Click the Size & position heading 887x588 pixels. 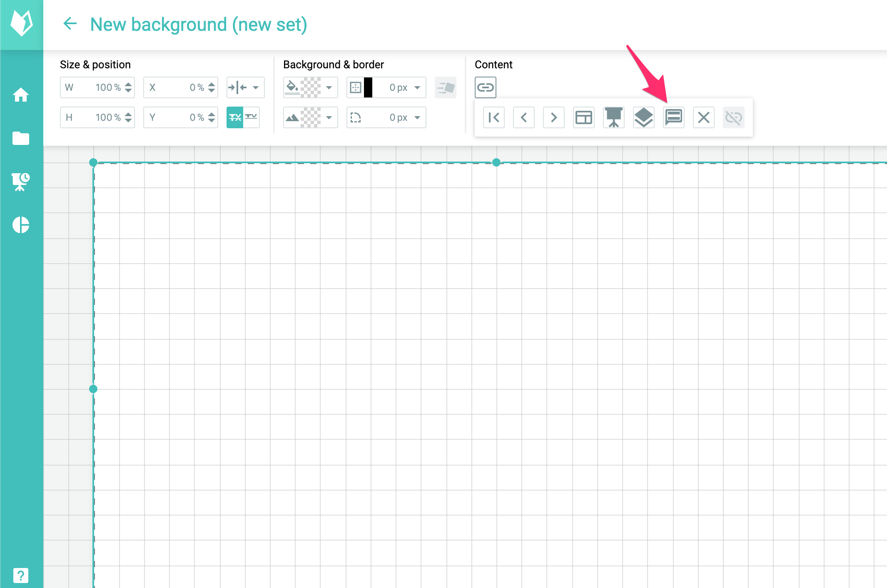click(x=95, y=65)
